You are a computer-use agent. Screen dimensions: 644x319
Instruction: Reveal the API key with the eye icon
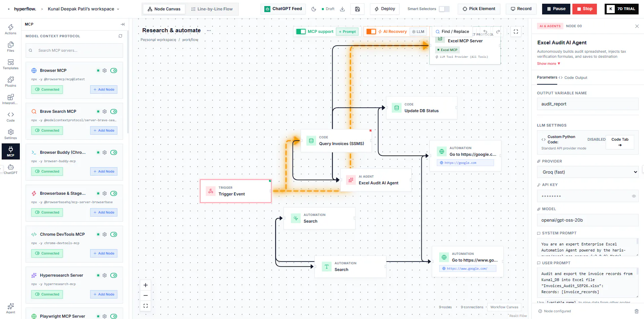[634, 196]
